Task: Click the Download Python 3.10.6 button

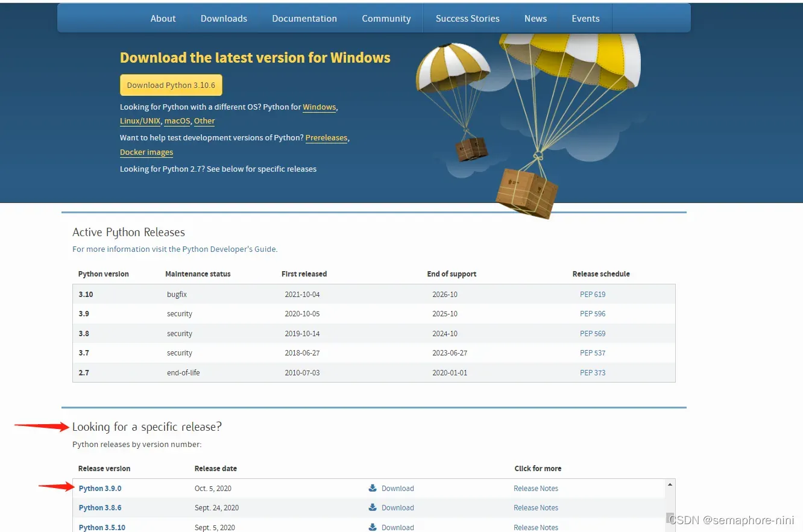Action: pyautogui.click(x=171, y=85)
